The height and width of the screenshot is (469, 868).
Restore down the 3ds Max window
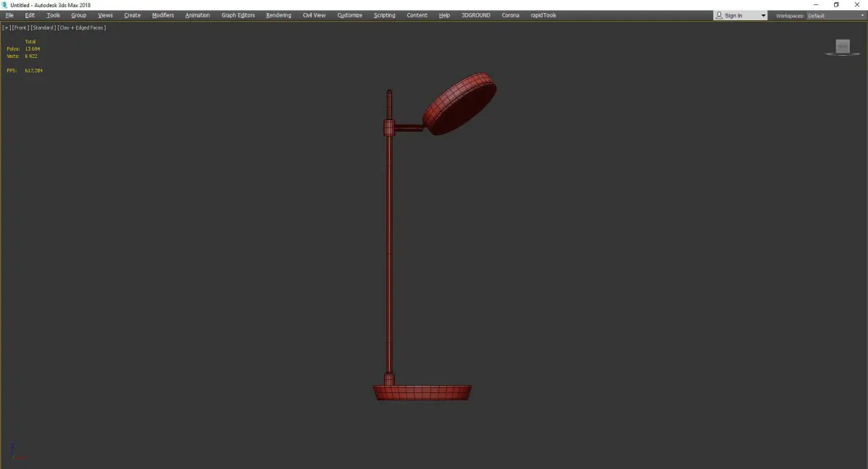(x=836, y=4)
